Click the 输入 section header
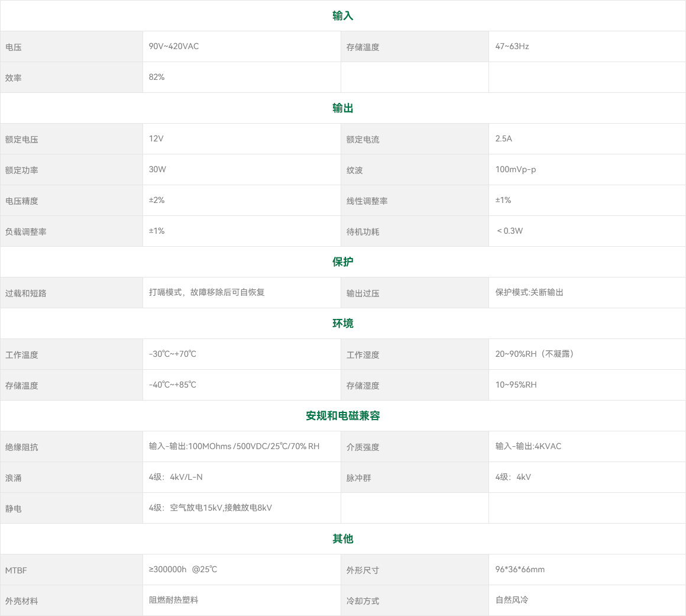Image resolution: width=686 pixels, height=616 pixels. (x=342, y=16)
